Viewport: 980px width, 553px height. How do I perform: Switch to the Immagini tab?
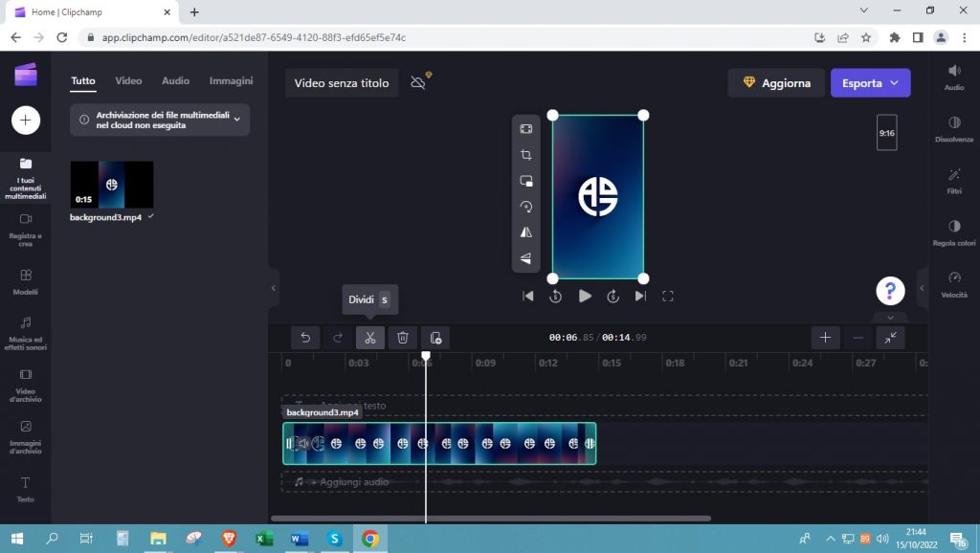(231, 81)
